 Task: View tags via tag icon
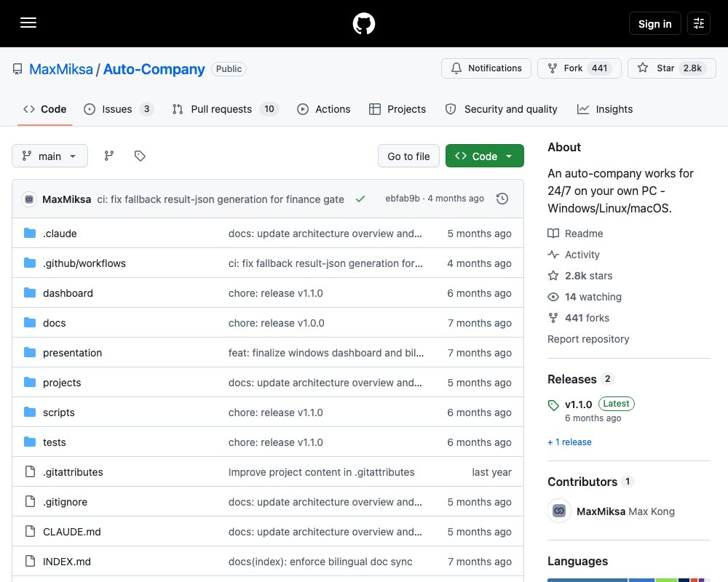tap(140, 156)
